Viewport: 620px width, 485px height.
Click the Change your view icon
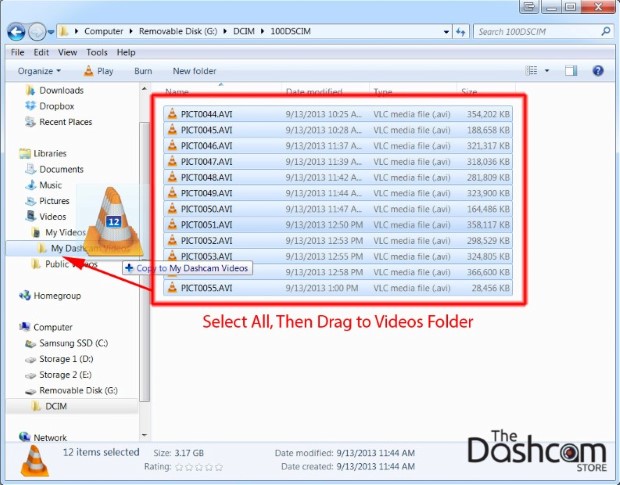coord(532,71)
